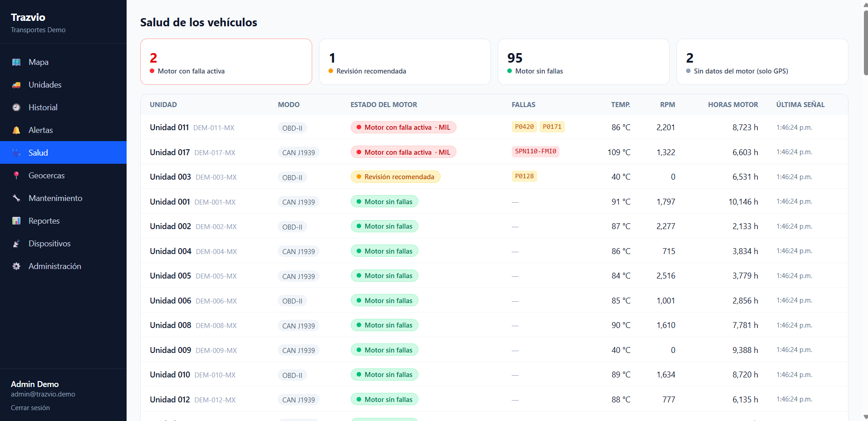Viewport: 868px width, 421px height.
Task: Select the Motor sin fallas summary card
Action: (x=584, y=62)
